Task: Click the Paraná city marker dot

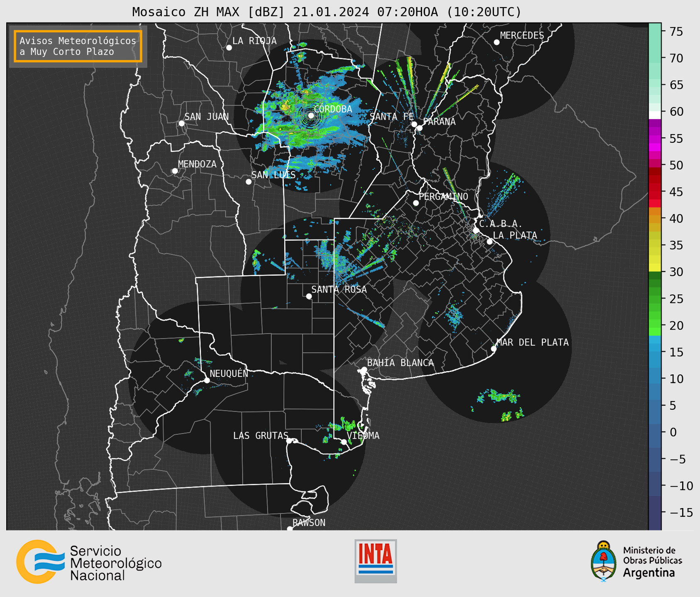Action: [x=420, y=128]
